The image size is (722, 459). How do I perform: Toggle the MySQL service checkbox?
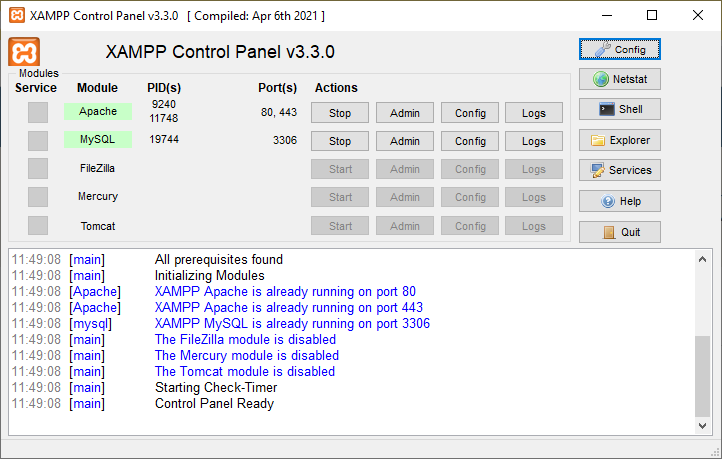tap(38, 141)
